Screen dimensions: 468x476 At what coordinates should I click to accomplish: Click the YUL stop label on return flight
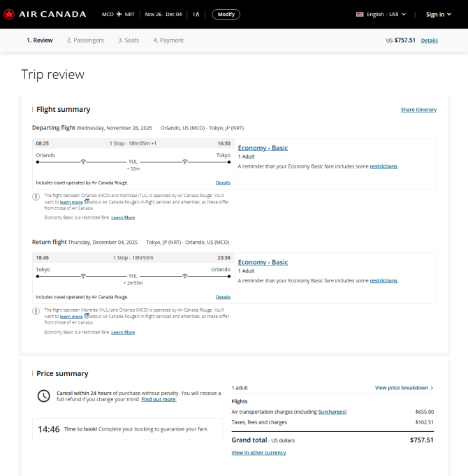pyautogui.click(x=133, y=276)
